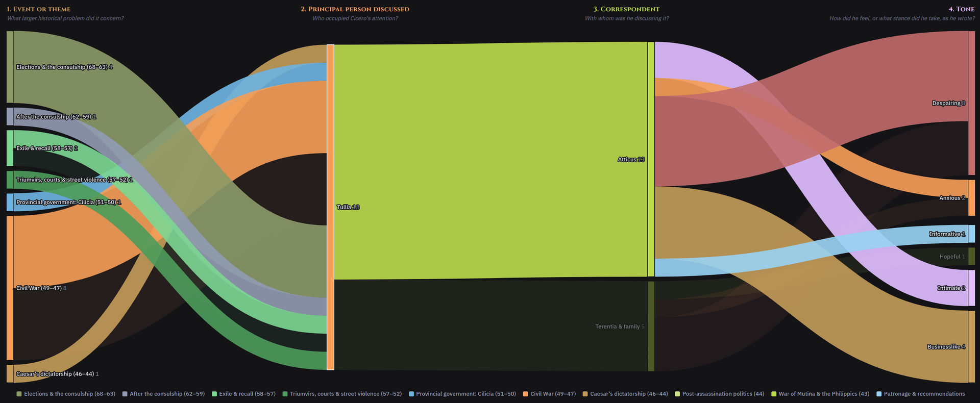Select the "Despairing 8" tone label

[948, 103]
